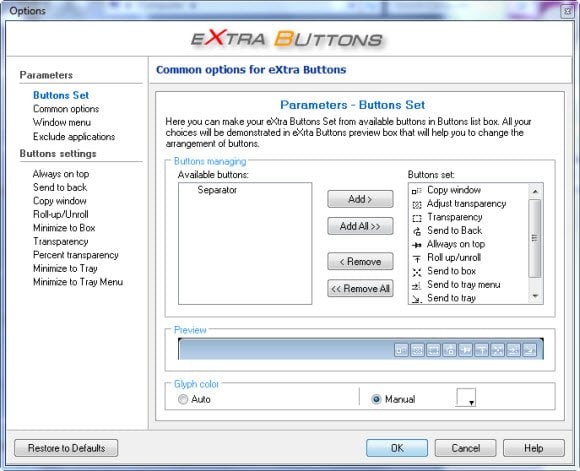Open Roll-up/Unroll button settings
The height and width of the screenshot is (471, 580).
61,214
